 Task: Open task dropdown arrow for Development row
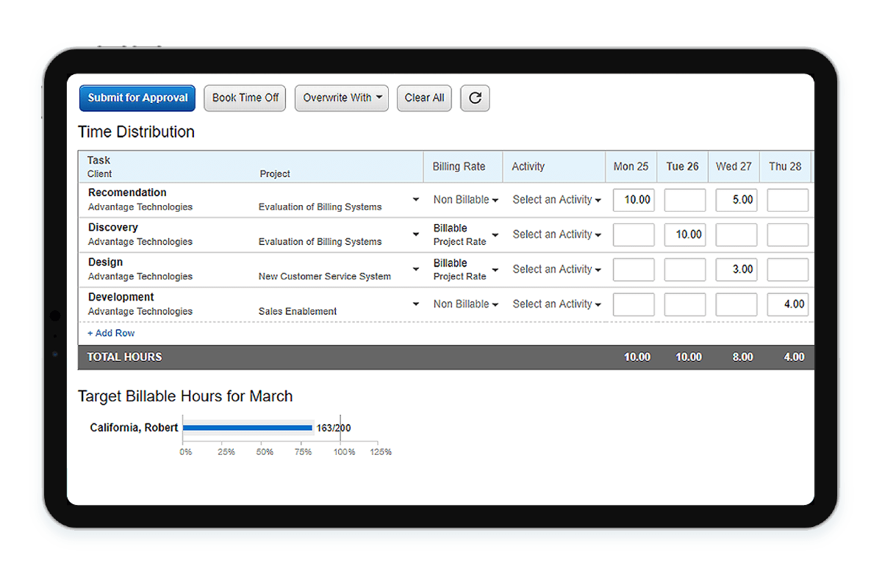point(415,304)
